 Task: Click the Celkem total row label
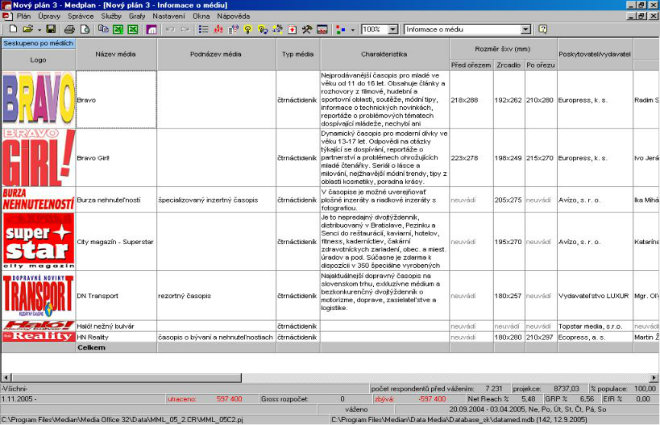pyautogui.click(x=91, y=348)
